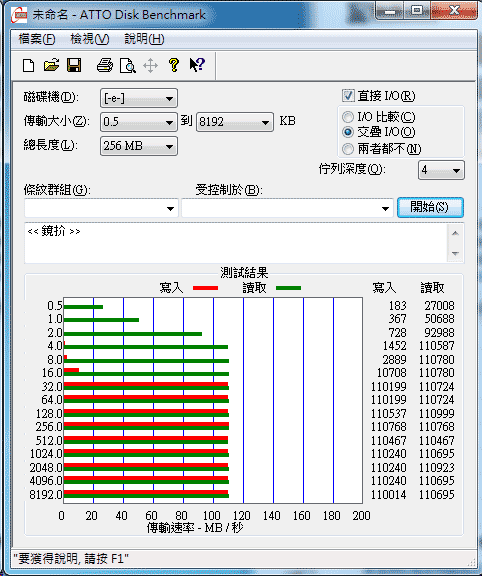
Task: Click read value 92988 in results
Action: (439, 333)
